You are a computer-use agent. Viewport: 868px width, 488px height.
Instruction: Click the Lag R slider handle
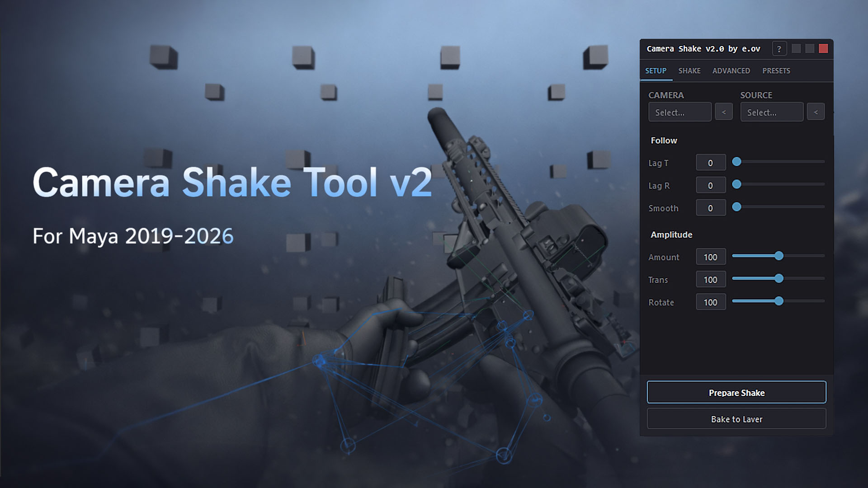pos(736,184)
